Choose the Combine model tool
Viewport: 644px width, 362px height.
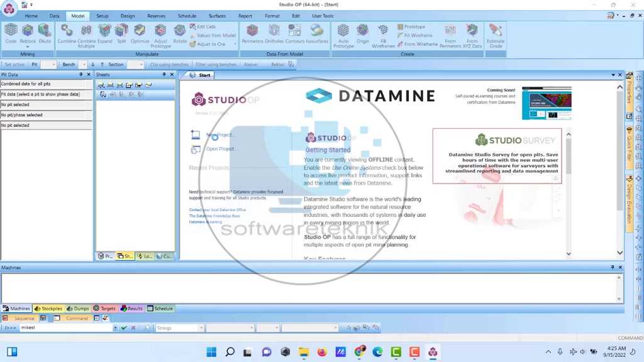pyautogui.click(x=67, y=34)
